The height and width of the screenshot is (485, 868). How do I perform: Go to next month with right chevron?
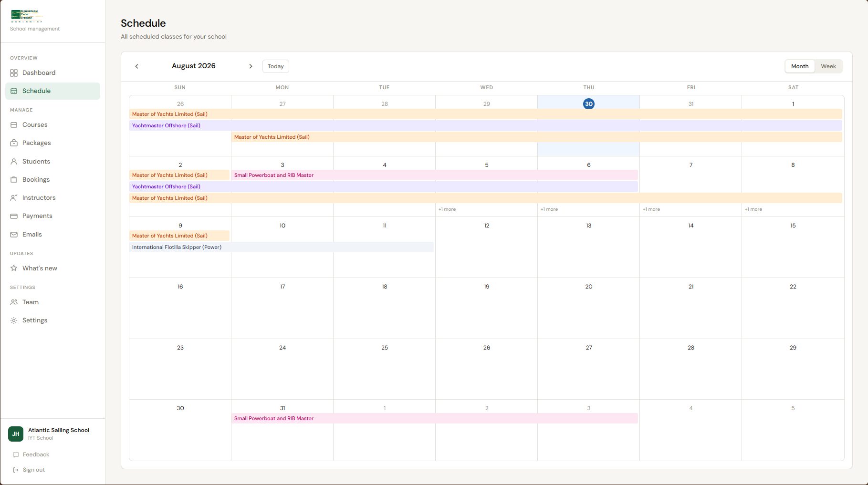click(x=251, y=66)
